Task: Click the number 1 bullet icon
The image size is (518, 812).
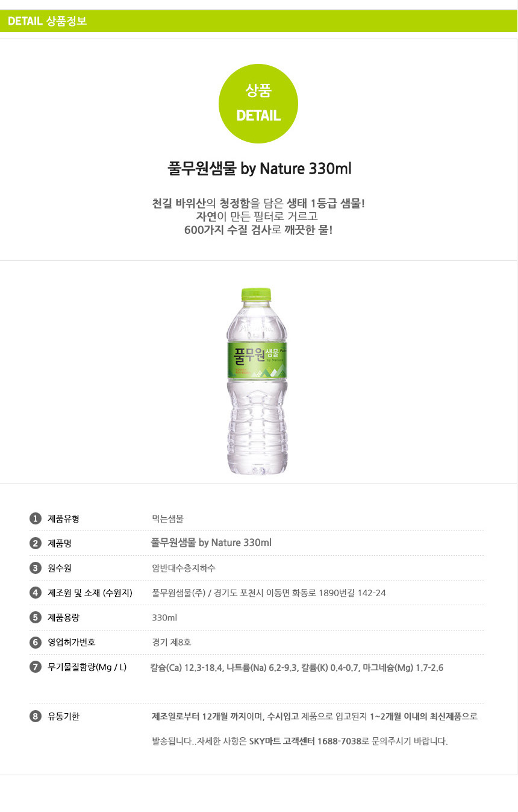Action: click(35, 518)
